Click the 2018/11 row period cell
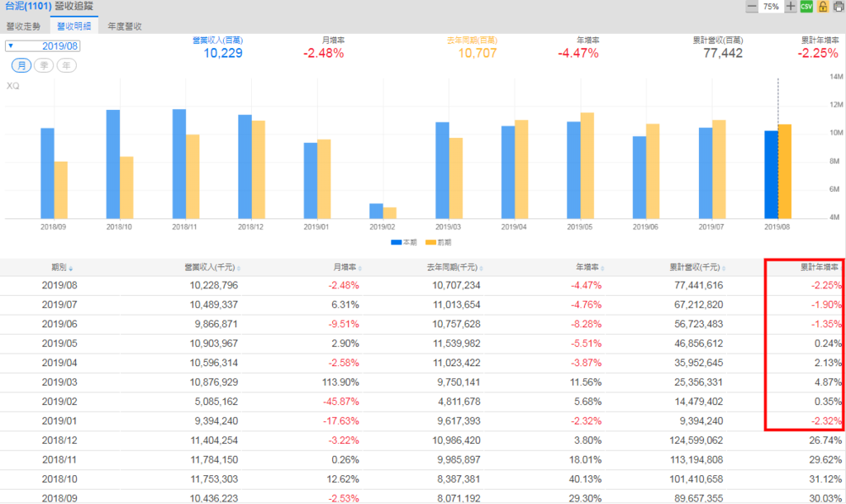This screenshot has height=504, width=846. [x=59, y=459]
